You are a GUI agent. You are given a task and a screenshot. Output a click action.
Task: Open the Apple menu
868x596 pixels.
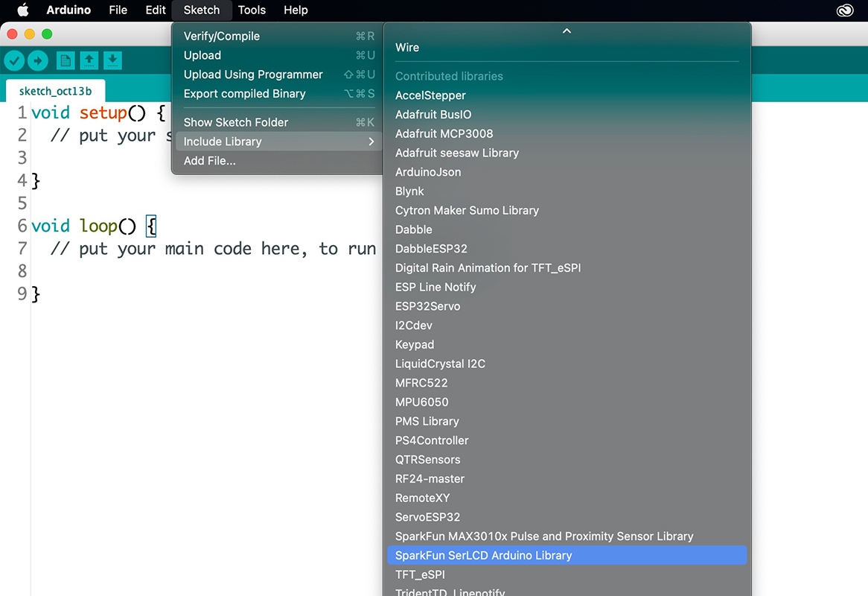22,10
